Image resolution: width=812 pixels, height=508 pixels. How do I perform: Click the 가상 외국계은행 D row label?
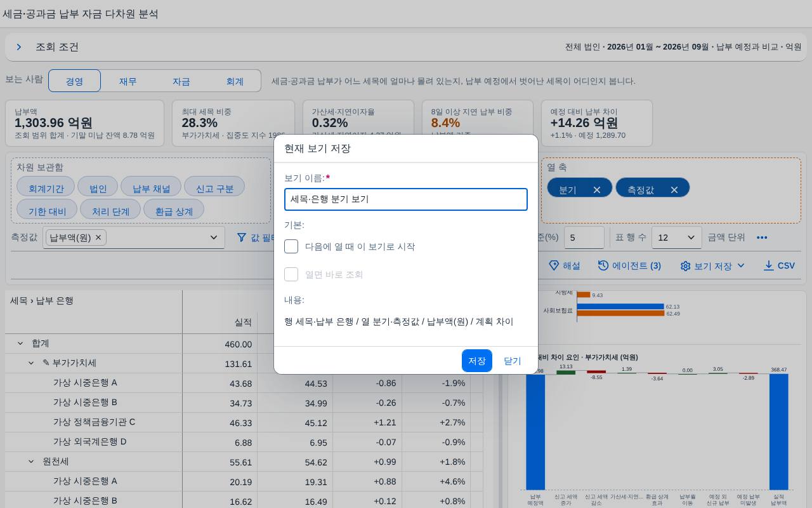coord(90,441)
